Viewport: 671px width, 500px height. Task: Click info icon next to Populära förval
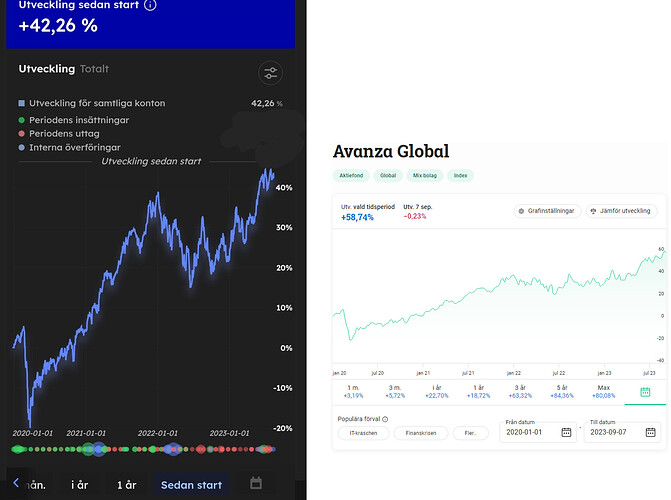[x=385, y=419]
